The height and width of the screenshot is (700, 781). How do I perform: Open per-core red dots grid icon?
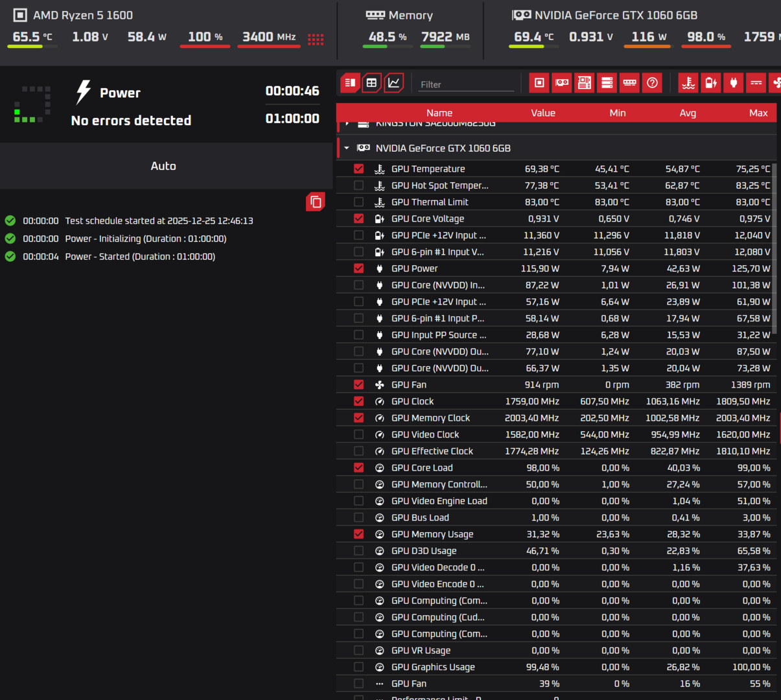point(316,40)
